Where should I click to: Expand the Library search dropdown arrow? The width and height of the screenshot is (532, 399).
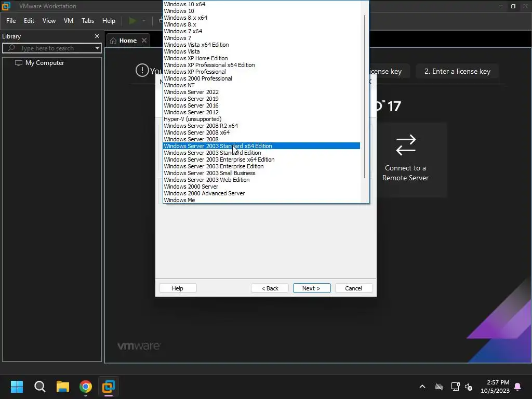tap(97, 48)
